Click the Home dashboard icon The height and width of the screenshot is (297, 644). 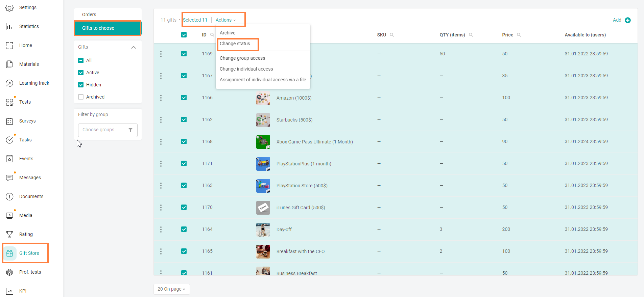[9, 46]
